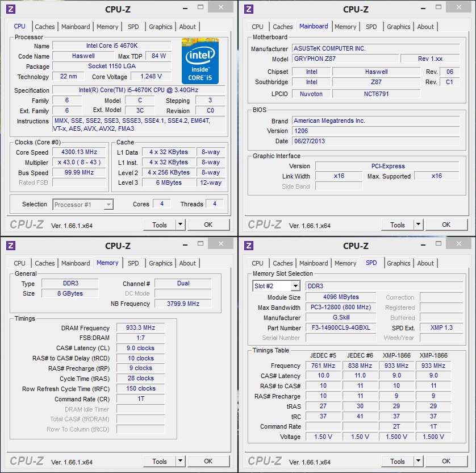Open the Caches tab in the Memory window
Image resolution: width=476 pixels, height=473 pixels.
(45, 263)
